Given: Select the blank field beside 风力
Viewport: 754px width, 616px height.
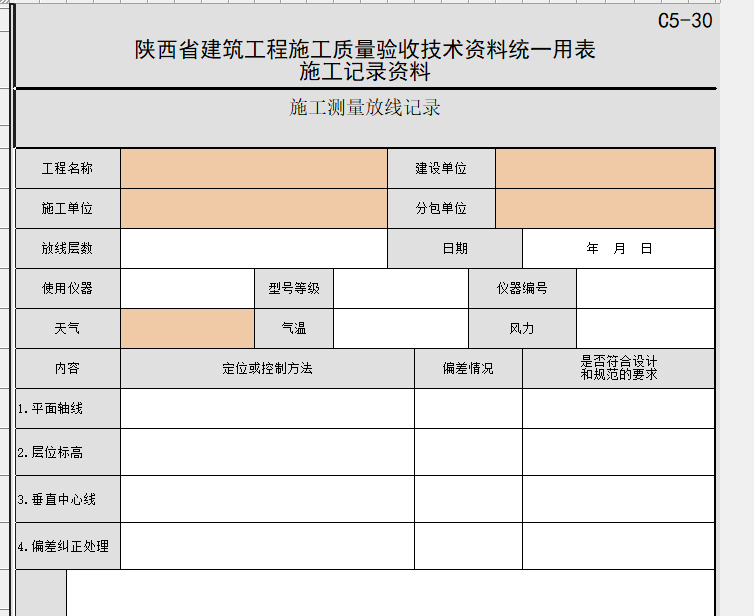Looking at the screenshot, I should coord(645,328).
